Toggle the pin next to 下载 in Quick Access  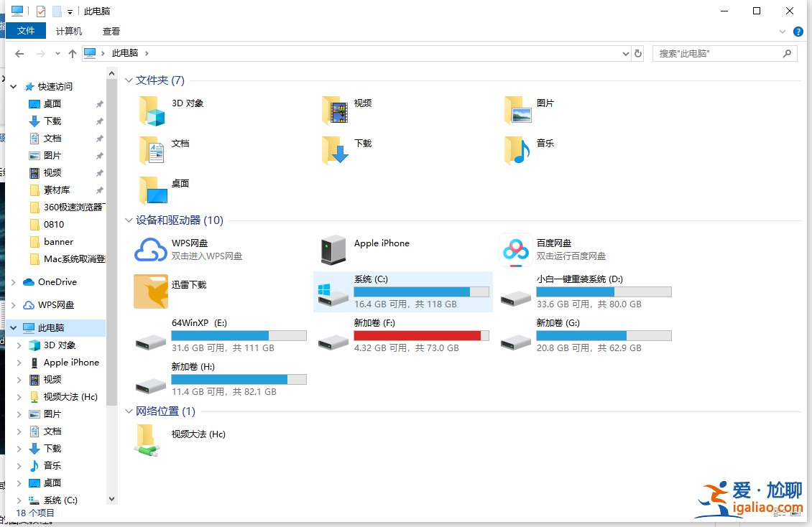tap(100, 121)
